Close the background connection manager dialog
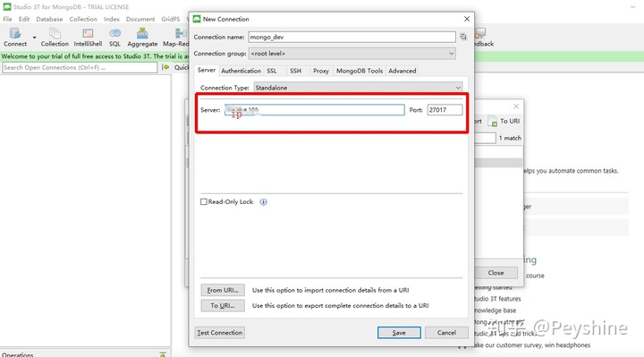The width and height of the screenshot is (644, 357). (516, 106)
